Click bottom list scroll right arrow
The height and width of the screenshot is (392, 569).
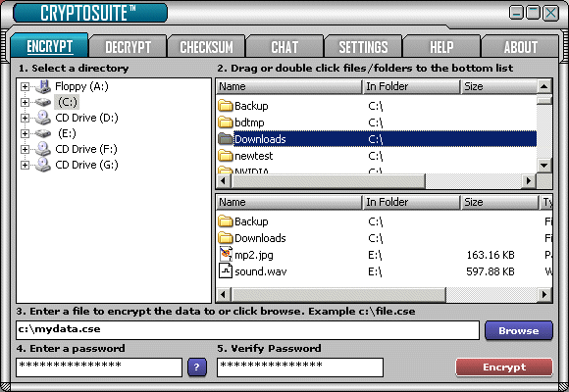(x=544, y=294)
